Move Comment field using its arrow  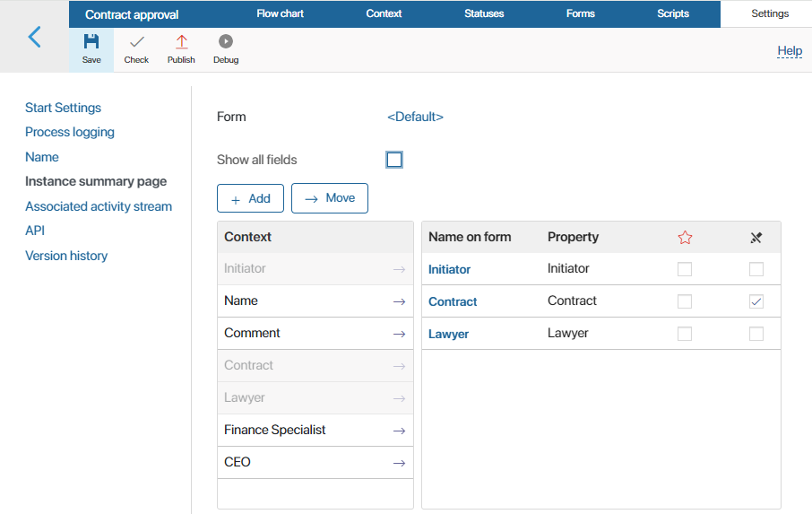pyautogui.click(x=399, y=335)
